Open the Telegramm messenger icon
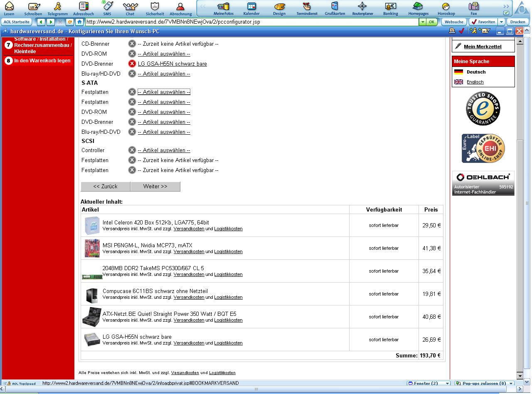Screen dimensions: 532x394 pyautogui.click(x=57, y=8)
